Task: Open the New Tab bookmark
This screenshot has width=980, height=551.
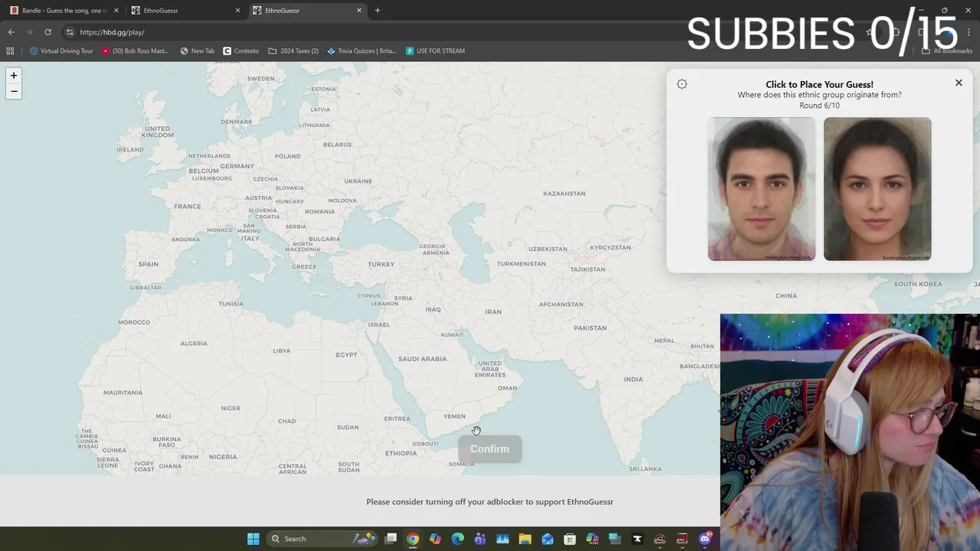Action: pos(197,51)
